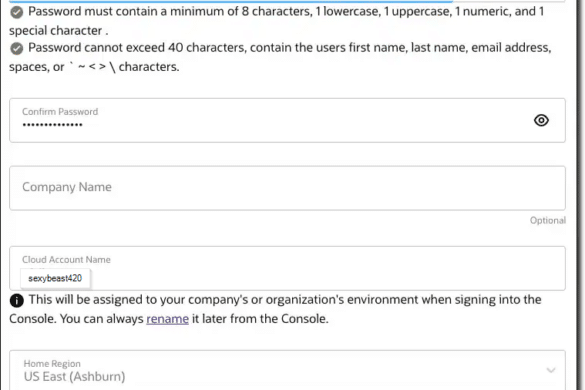Expand the Home Region chevron arrow
585x390 pixels.
click(551, 370)
